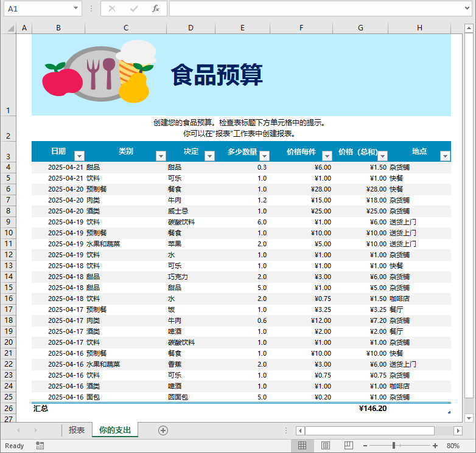Viewport: 476px width, 453px height.
Task: Click the 80% zoom level
Action: [x=453, y=446]
